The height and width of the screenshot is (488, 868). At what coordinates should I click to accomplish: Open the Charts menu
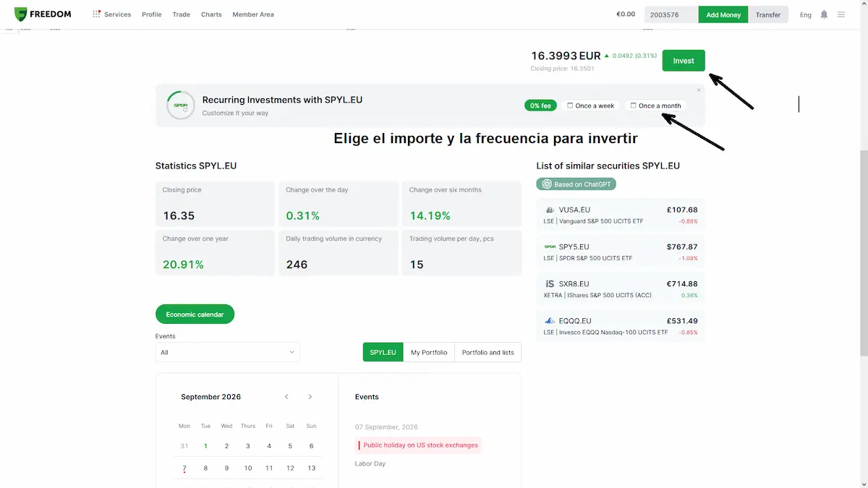tap(211, 14)
